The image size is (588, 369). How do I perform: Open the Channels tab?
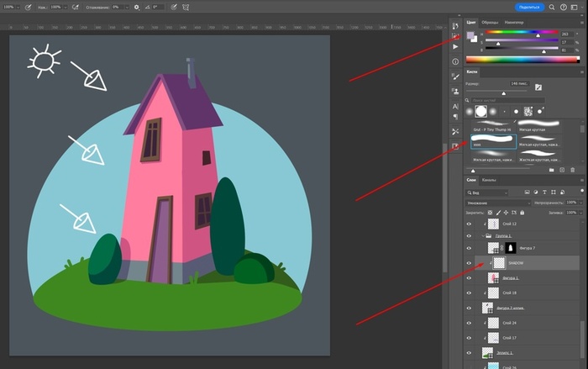[489, 180]
